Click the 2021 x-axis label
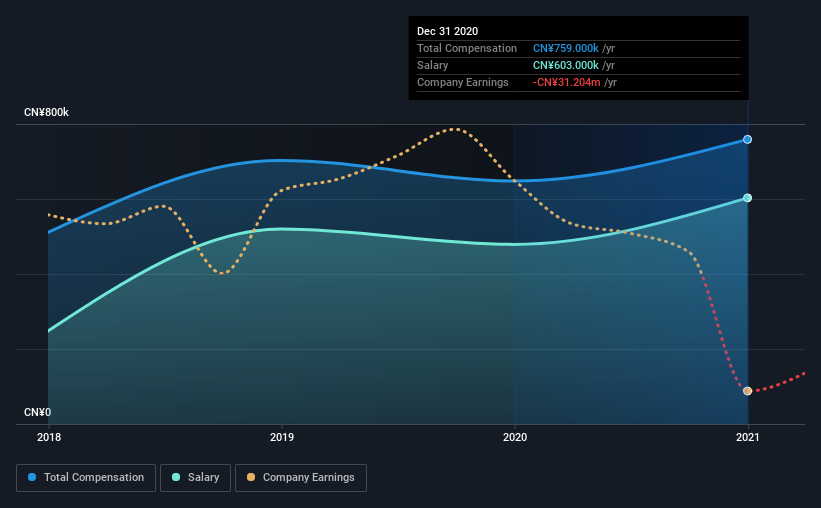Viewport: 821px width, 508px height. click(x=747, y=437)
